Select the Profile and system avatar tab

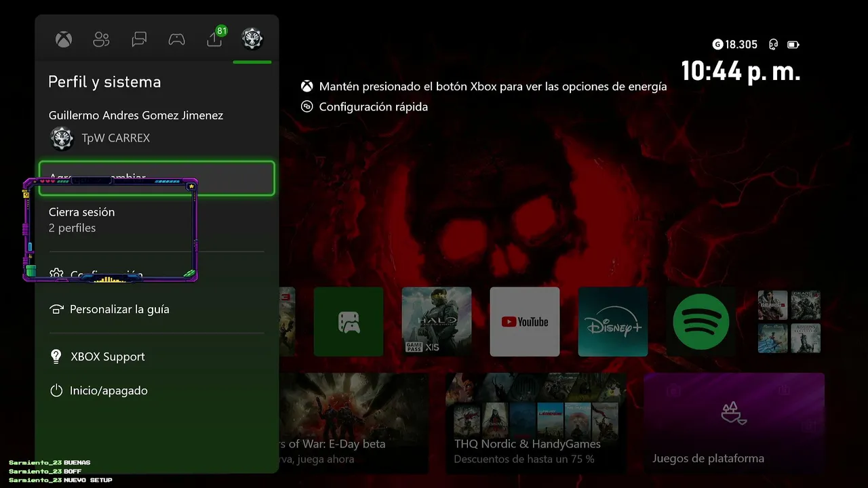coord(252,39)
